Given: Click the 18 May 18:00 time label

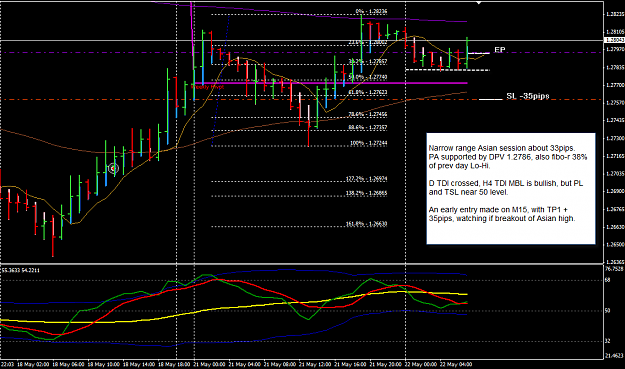Looking at the screenshot, I should (x=174, y=365).
